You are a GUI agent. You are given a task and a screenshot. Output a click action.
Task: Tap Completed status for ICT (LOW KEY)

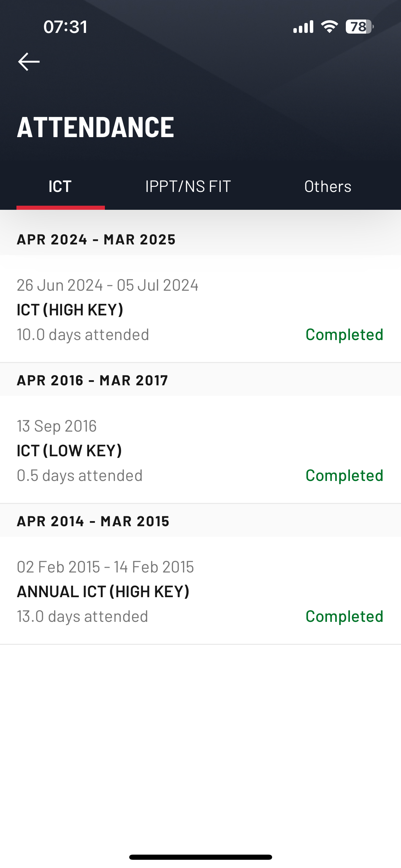344,475
